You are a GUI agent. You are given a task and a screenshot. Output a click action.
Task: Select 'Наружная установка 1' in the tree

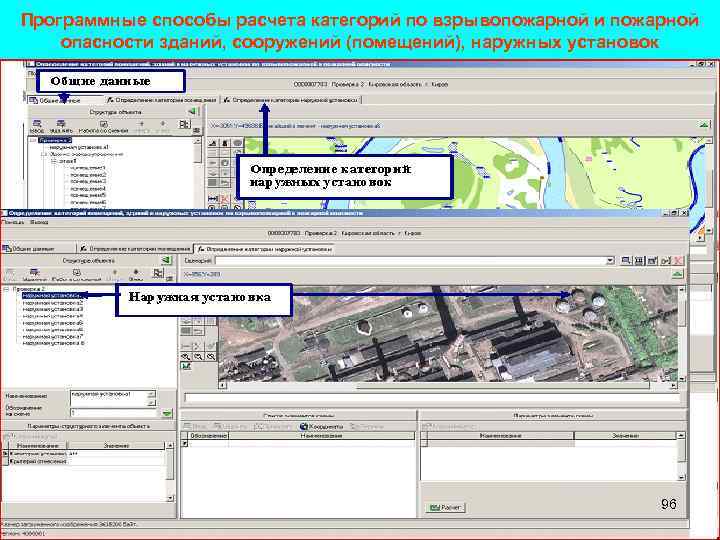click(x=54, y=296)
